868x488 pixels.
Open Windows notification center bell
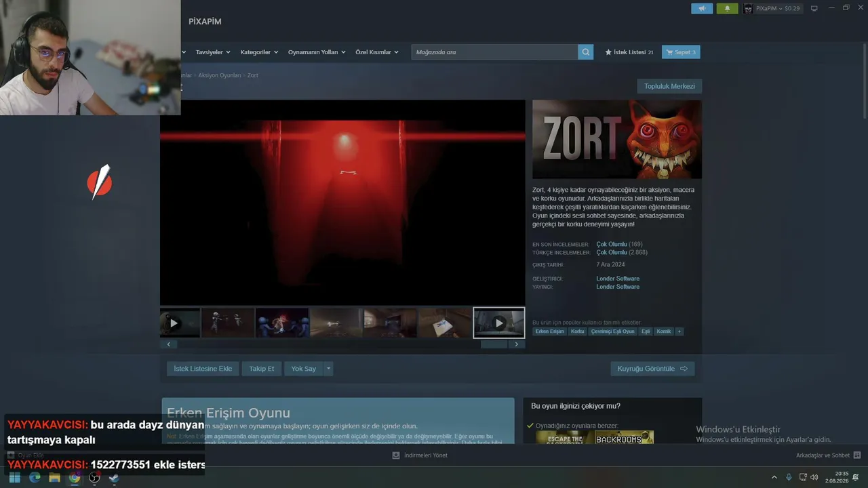pyautogui.click(x=856, y=477)
